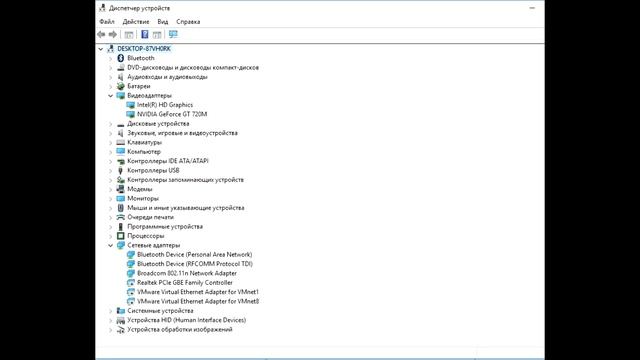Open the Действие menu
Screen dimensions: 640x360
(x=136, y=22)
